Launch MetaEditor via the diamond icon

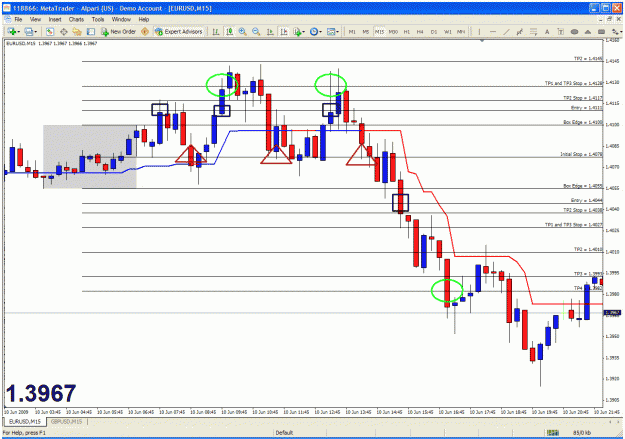coord(145,31)
